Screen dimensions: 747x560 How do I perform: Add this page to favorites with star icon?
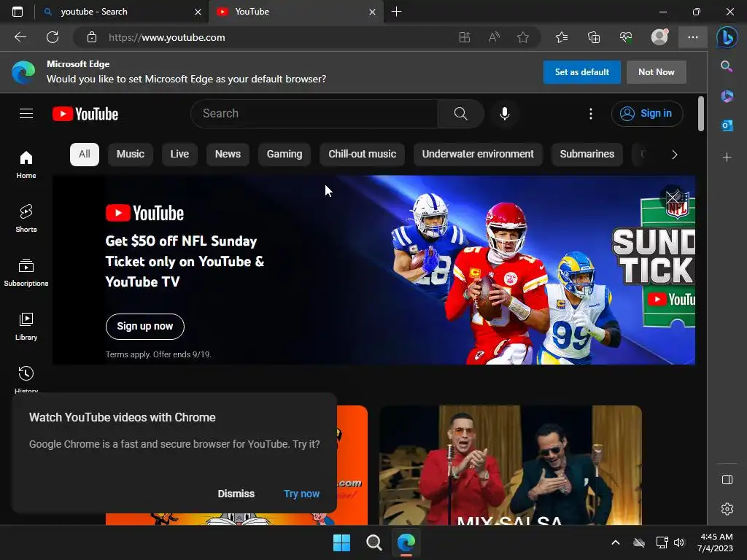click(523, 37)
